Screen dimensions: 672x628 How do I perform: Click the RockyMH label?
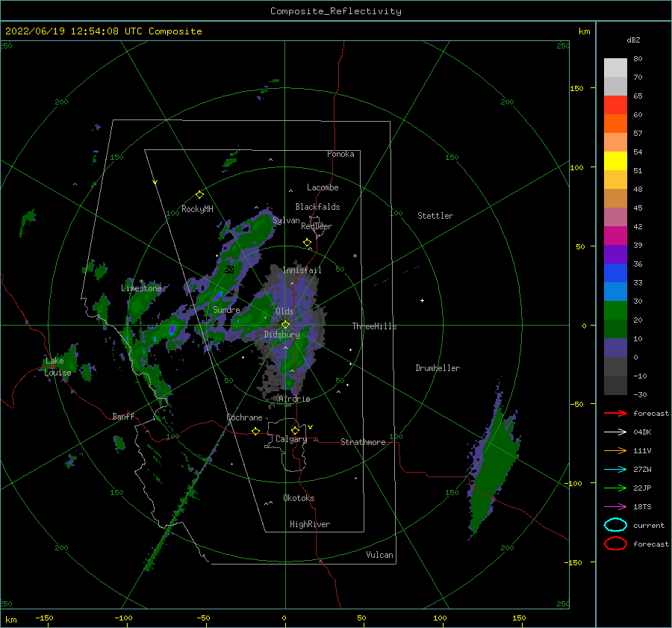tap(197, 209)
